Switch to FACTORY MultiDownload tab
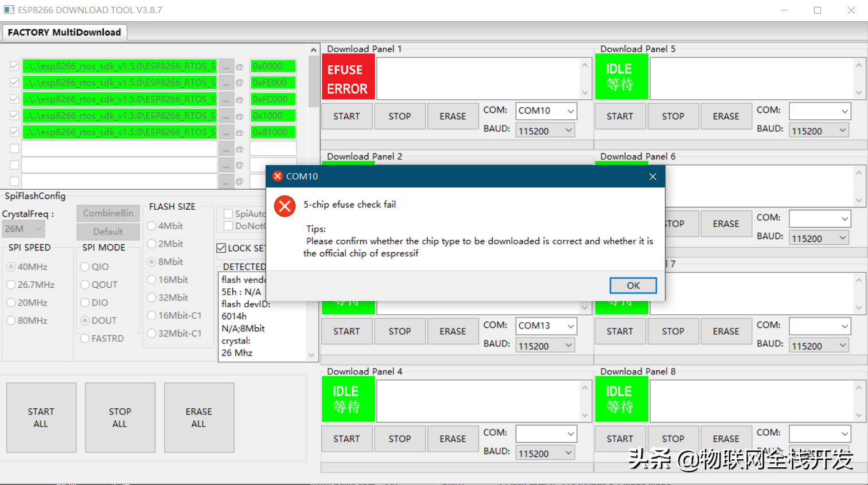This screenshot has width=868, height=485. pyautogui.click(x=64, y=32)
